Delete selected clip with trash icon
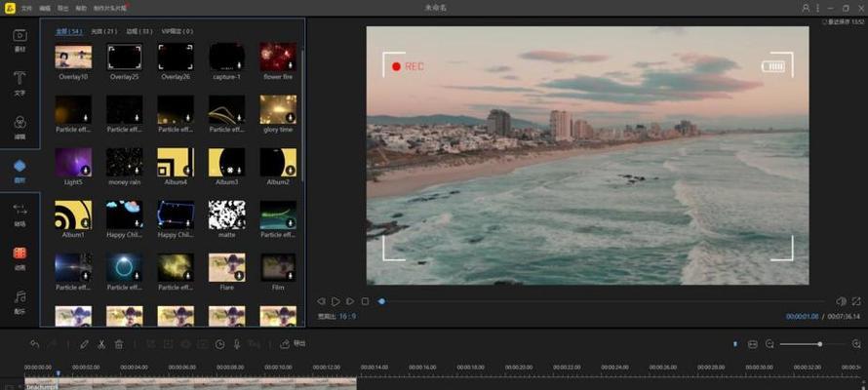The height and width of the screenshot is (390, 868). (x=118, y=344)
